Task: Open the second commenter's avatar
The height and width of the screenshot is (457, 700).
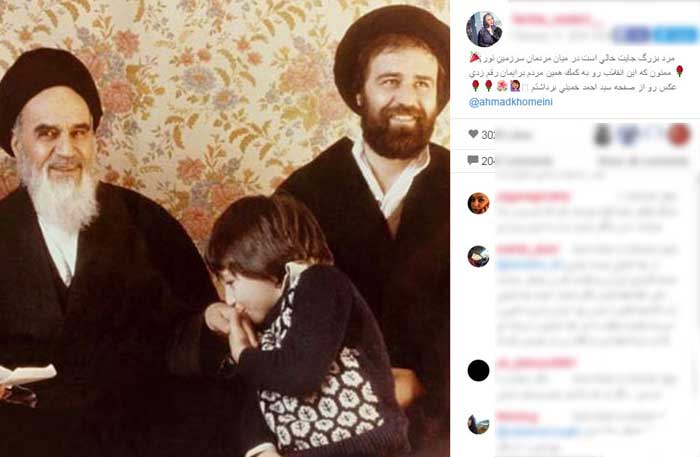Action: click(478, 256)
